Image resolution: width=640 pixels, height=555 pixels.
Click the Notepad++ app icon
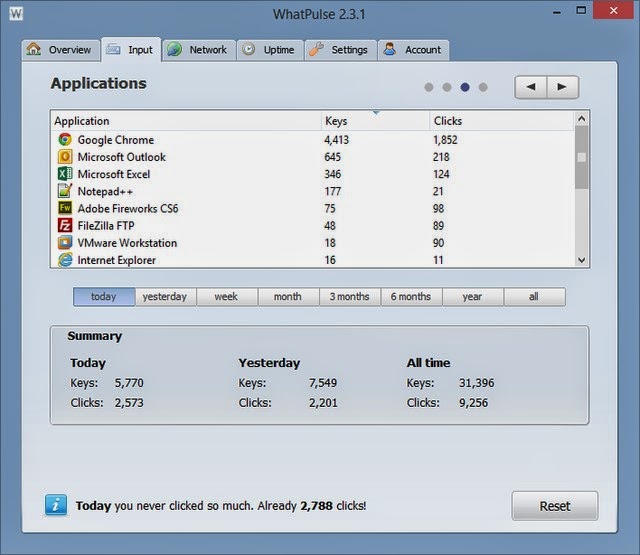(65, 191)
